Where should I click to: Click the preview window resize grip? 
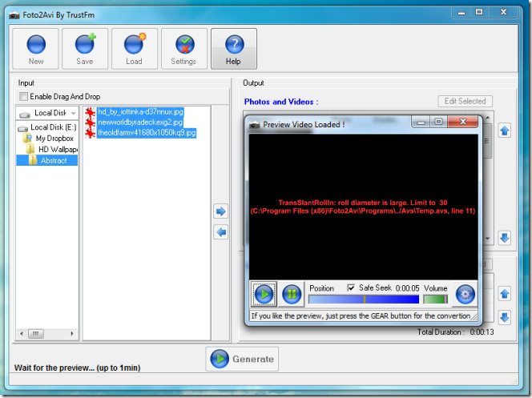474,317
